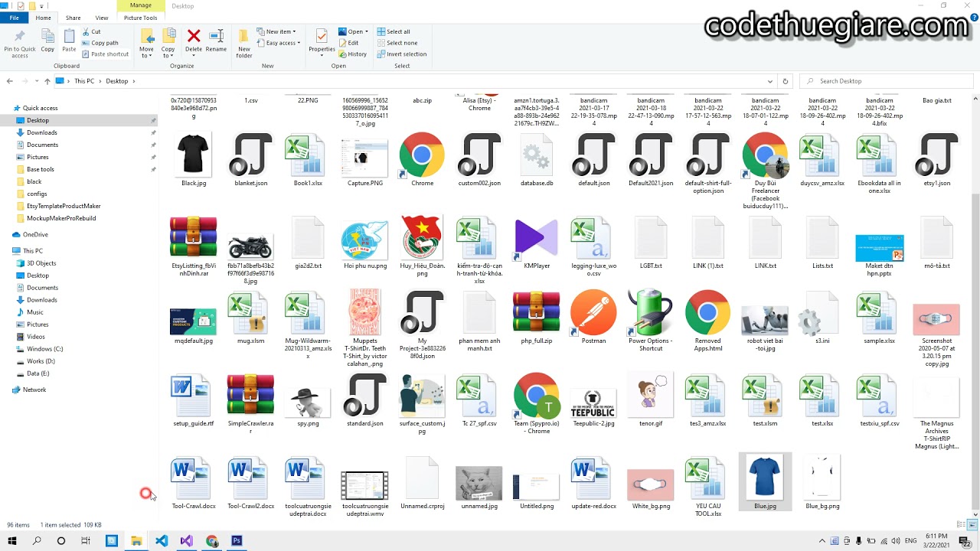Click the Rename ribbon icon
The height and width of the screenshot is (551, 980).
[x=216, y=36]
